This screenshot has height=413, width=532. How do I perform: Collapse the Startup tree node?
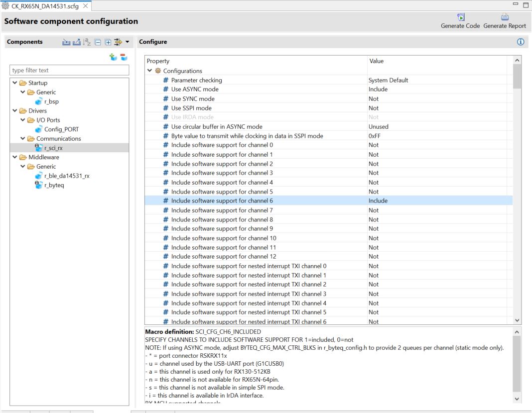tap(14, 82)
